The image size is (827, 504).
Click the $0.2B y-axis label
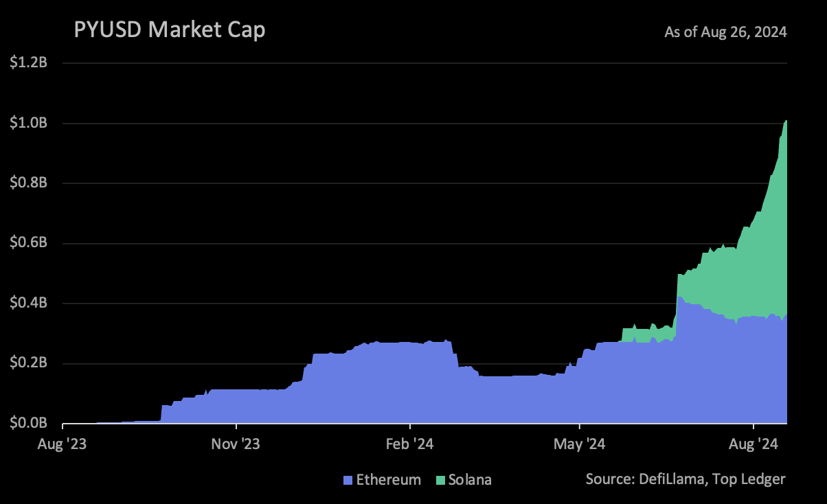(x=28, y=363)
